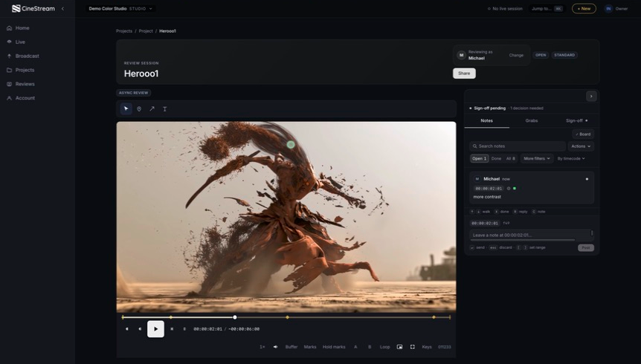Screen dimensions: 641x364
Task: Step back one frame
Action: coord(140,329)
